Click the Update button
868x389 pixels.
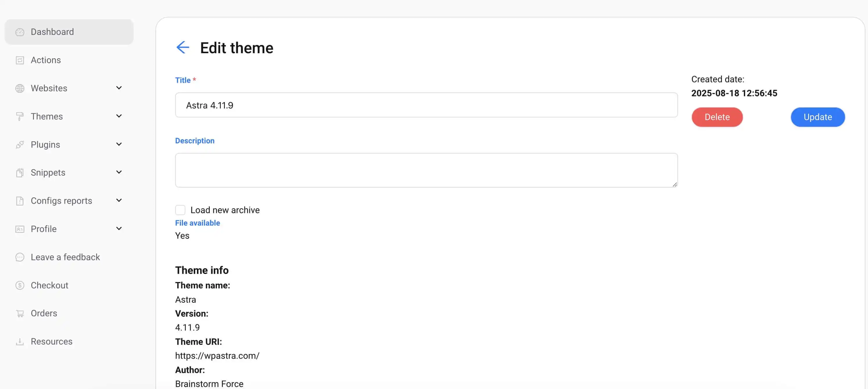(x=817, y=117)
